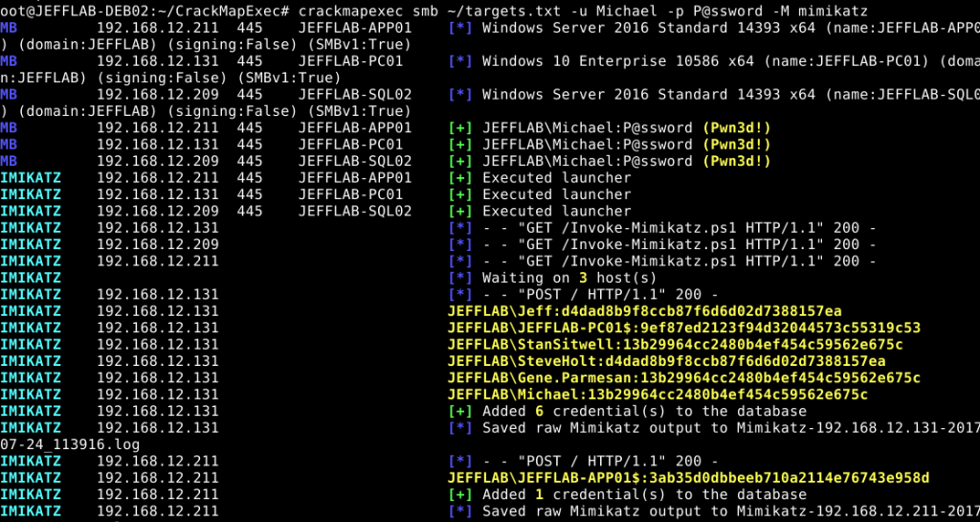Click the wrapped line starting 'n:JEFFLAB) (signing:False)'
980x522 pixels.
pos(170,79)
